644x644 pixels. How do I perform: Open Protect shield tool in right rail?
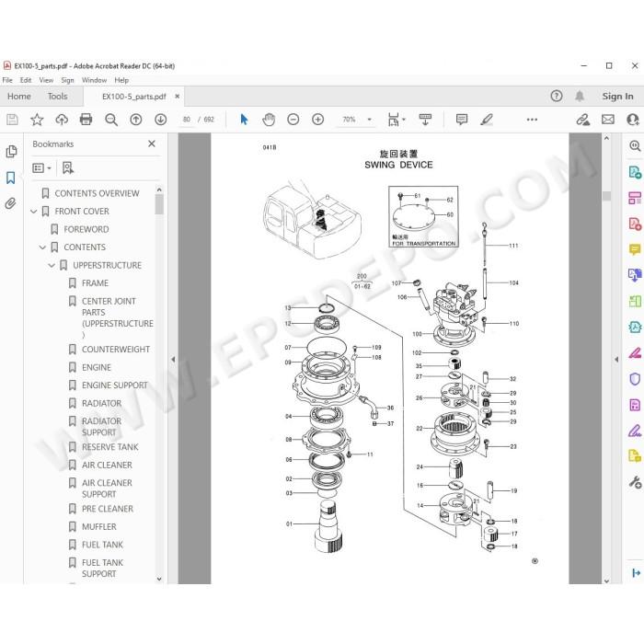coord(635,379)
